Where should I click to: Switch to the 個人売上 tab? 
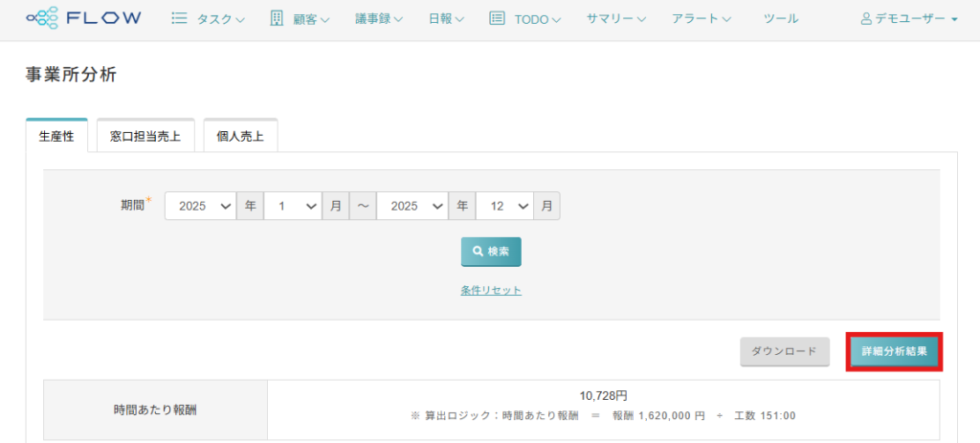point(240,137)
